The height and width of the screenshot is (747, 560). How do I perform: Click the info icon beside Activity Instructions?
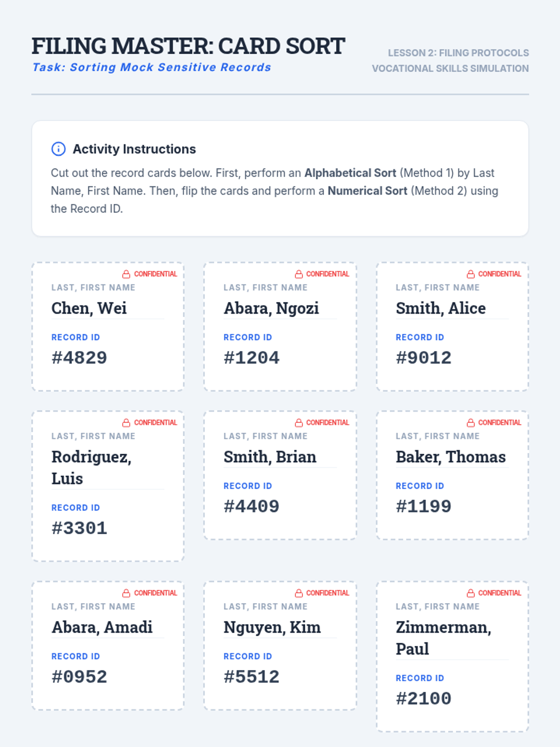(x=58, y=149)
